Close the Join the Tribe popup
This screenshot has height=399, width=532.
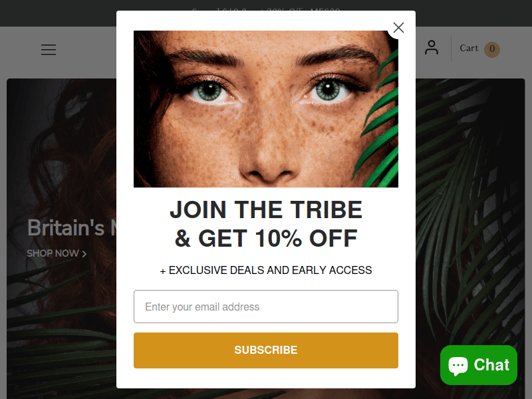(398, 27)
